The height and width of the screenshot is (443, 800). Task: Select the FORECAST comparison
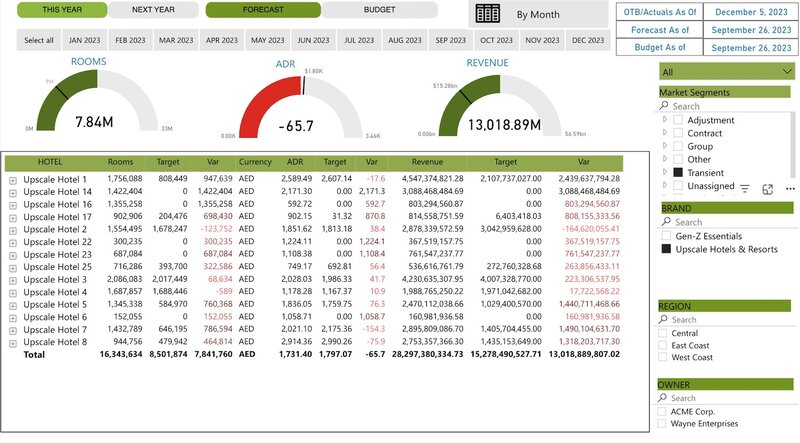point(263,10)
